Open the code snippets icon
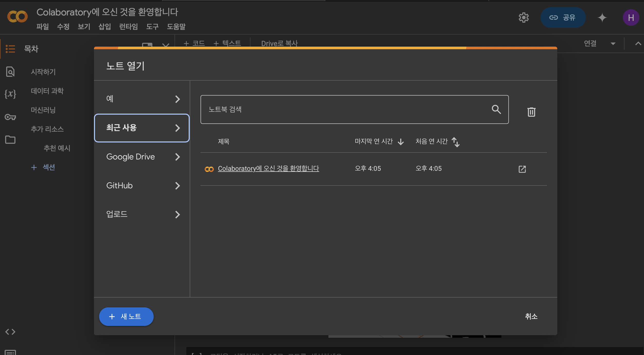Viewport: 644px width, 355px height. coord(10,332)
